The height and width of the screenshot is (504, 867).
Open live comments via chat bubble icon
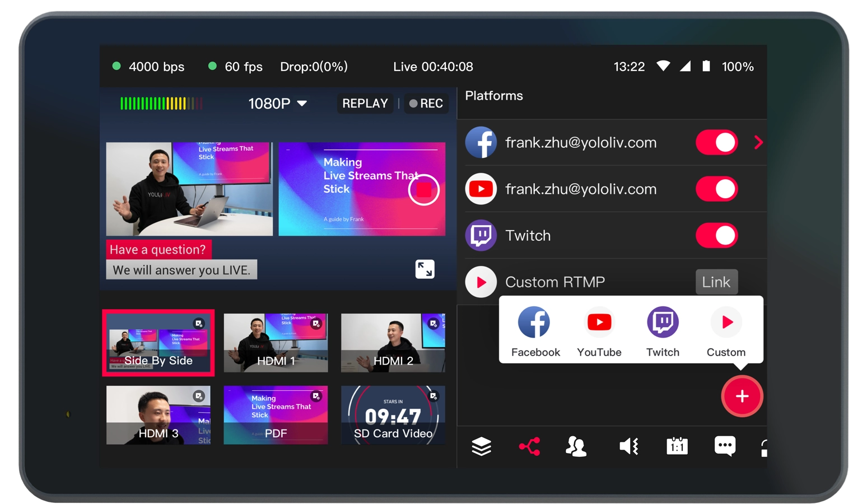pyautogui.click(x=724, y=446)
